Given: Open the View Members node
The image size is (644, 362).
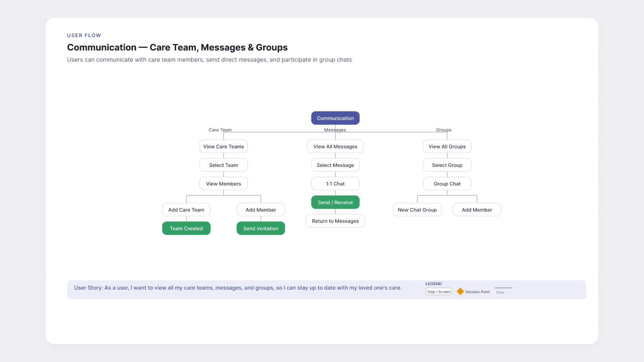Looking at the screenshot, I should pos(224,184).
